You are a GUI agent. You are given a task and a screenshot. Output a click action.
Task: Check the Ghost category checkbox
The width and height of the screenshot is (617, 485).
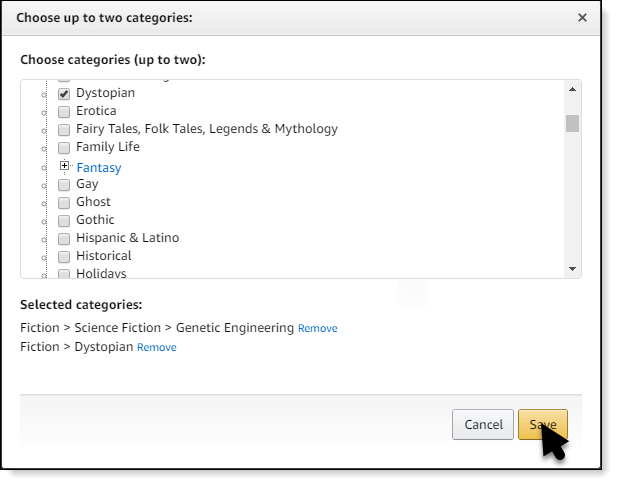click(64, 203)
